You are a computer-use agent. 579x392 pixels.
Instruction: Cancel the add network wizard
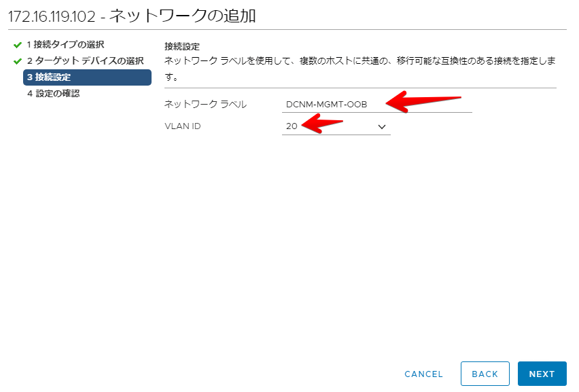(423, 374)
